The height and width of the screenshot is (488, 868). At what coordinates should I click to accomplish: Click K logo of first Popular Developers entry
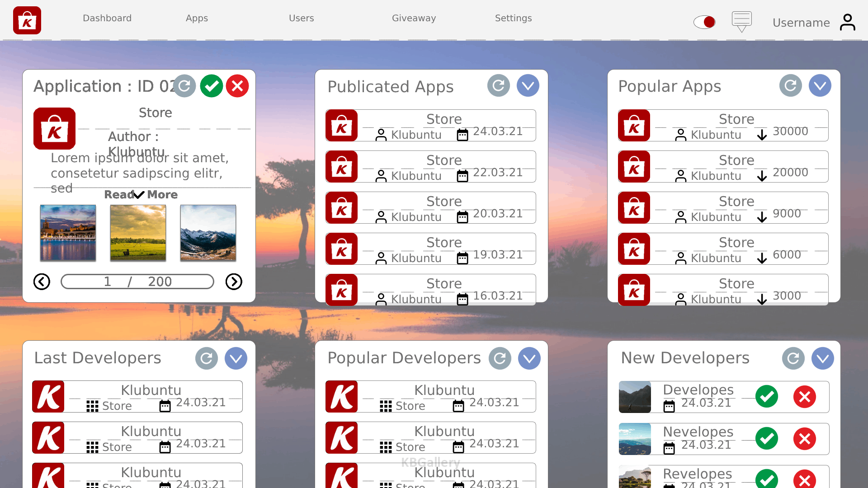342,397
